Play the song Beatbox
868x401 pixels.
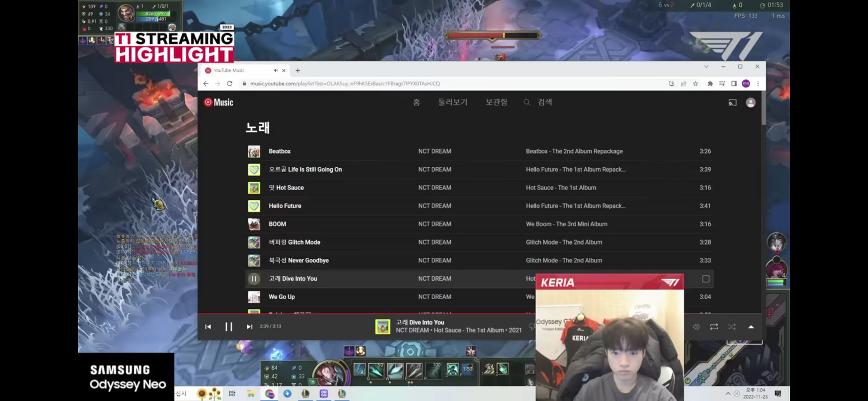[x=279, y=151]
